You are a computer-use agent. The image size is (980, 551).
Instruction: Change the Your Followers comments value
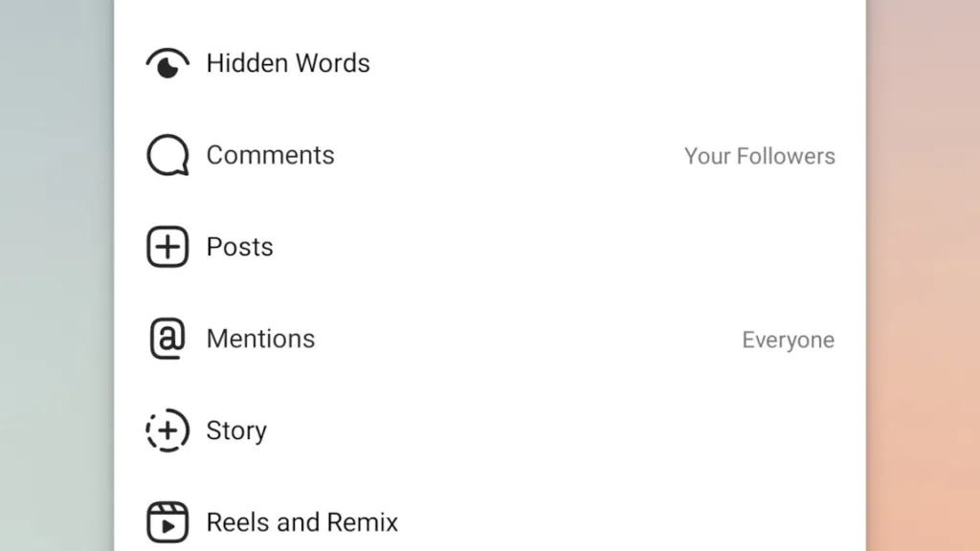(x=759, y=156)
